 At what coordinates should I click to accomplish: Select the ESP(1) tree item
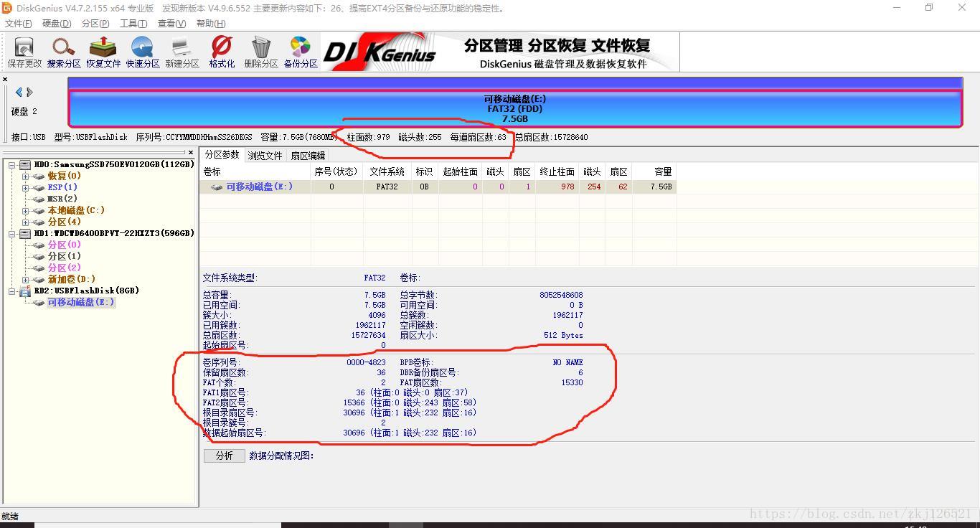62,187
